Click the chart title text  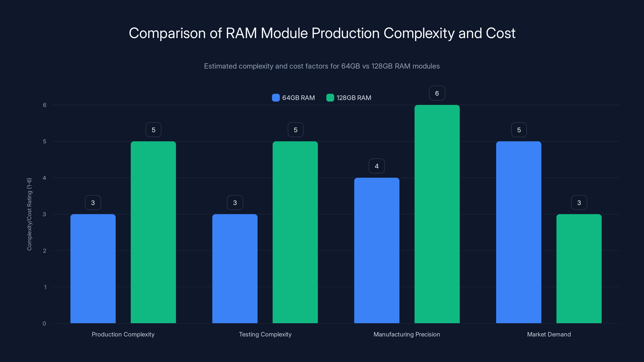[322, 33]
